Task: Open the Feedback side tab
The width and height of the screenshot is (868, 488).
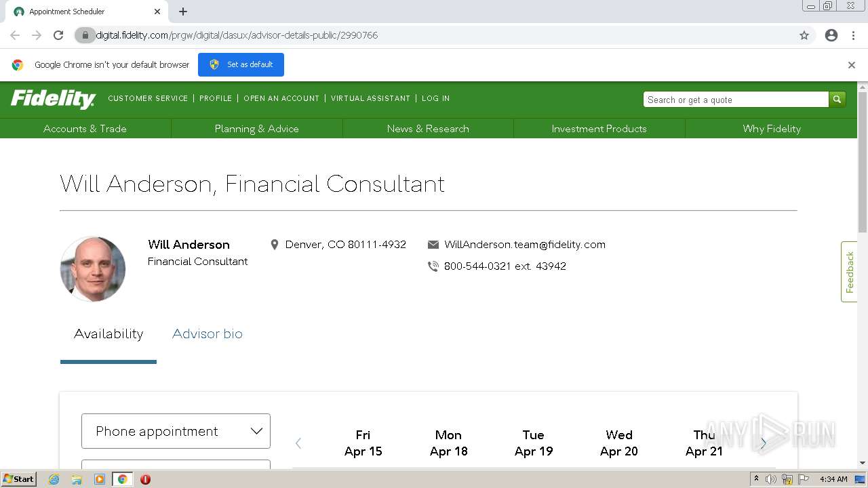Action: [x=849, y=272]
